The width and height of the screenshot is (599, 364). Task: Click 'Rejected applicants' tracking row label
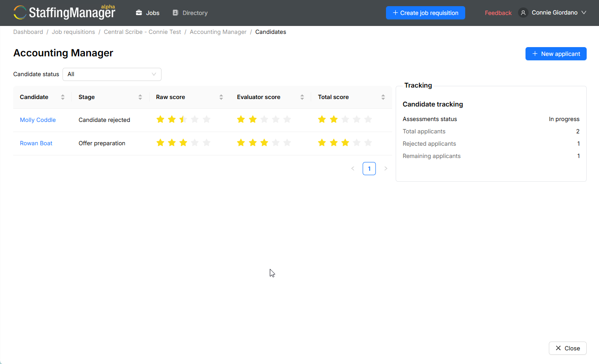point(429,143)
